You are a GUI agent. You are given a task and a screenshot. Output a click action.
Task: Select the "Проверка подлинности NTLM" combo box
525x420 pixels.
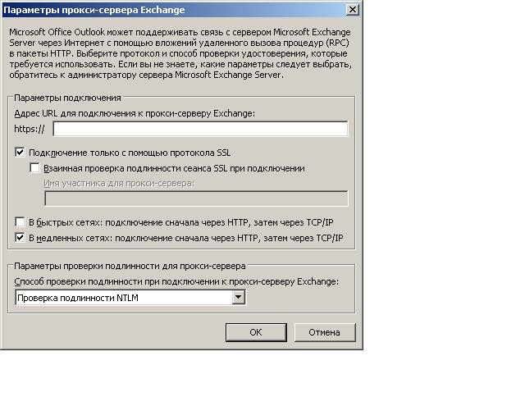pos(123,298)
